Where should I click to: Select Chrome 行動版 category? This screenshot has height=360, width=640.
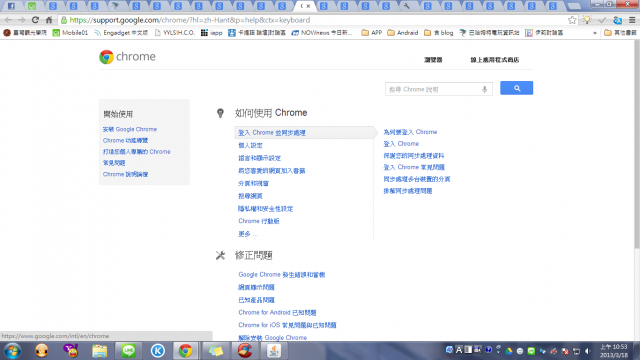[259, 221]
